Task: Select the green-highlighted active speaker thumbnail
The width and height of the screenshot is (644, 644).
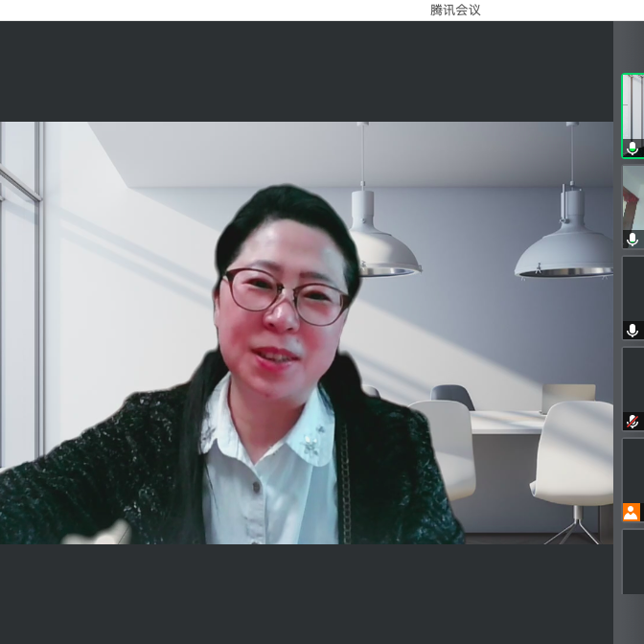Action: tap(632, 116)
